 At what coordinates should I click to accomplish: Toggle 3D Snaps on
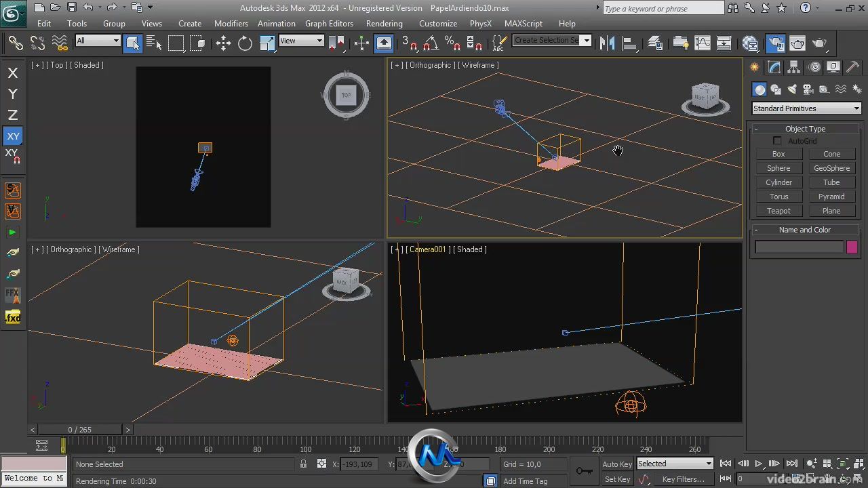pos(409,43)
